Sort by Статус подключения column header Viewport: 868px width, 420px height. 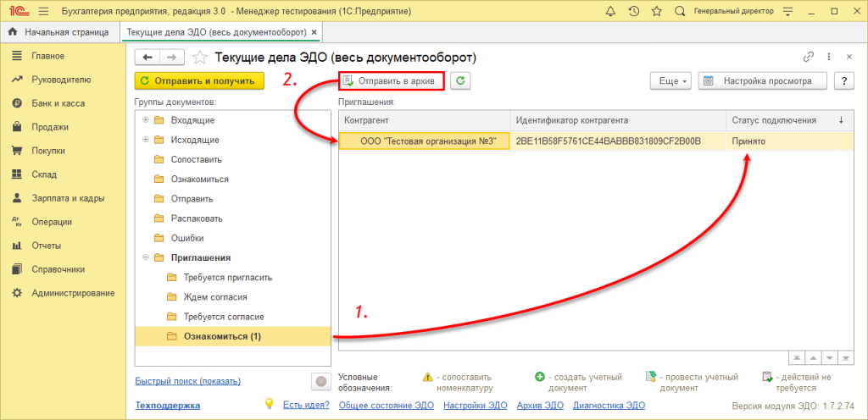[x=790, y=120]
